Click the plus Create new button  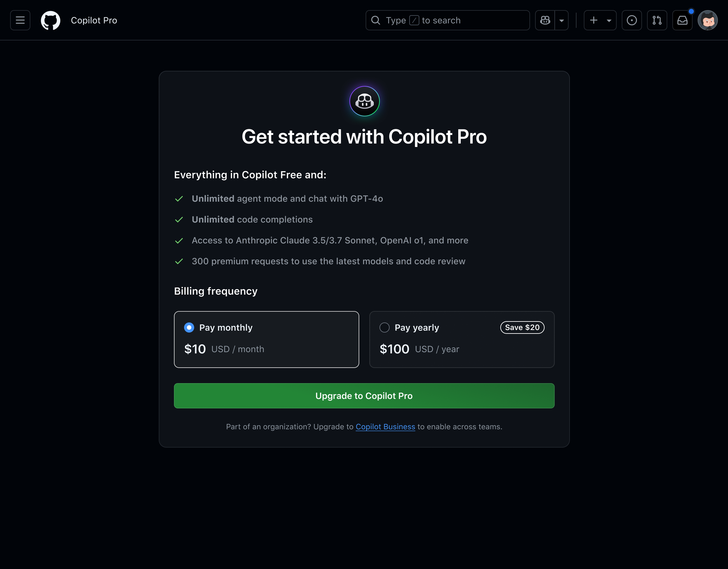point(594,20)
